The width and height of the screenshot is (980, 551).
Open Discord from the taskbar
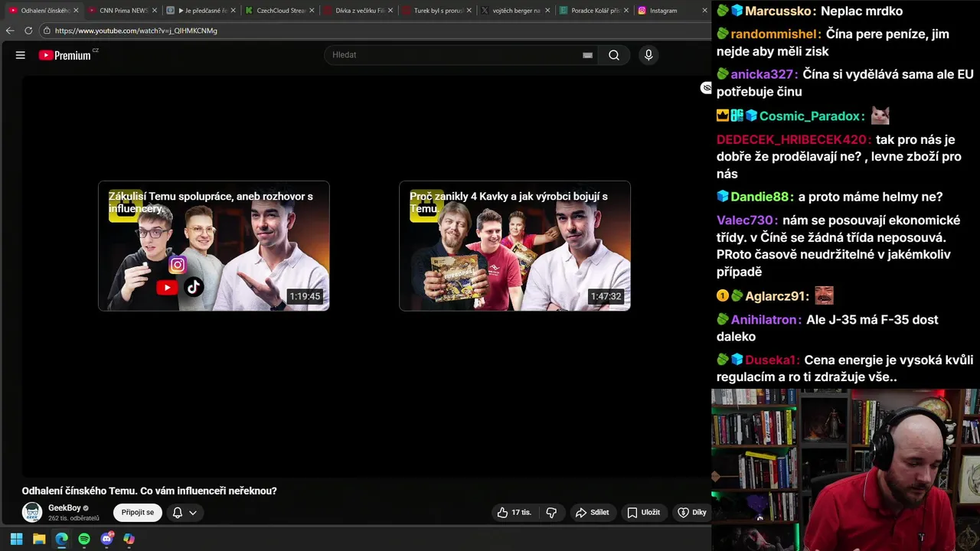click(107, 539)
